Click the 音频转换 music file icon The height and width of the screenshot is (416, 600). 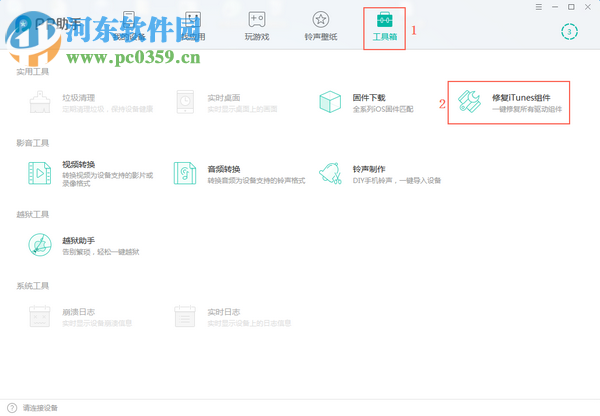(185, 173)
